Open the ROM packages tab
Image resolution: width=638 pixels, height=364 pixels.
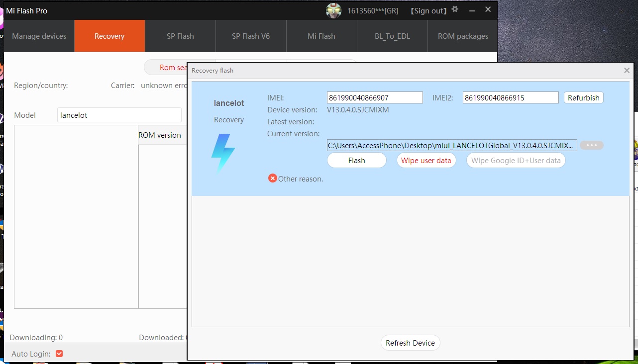click(463, 36)
